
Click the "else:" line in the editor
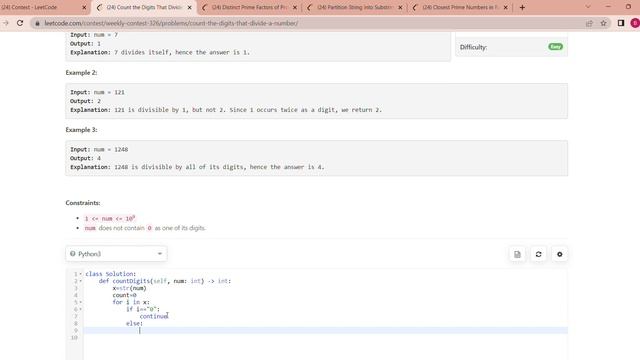[134, 323]
